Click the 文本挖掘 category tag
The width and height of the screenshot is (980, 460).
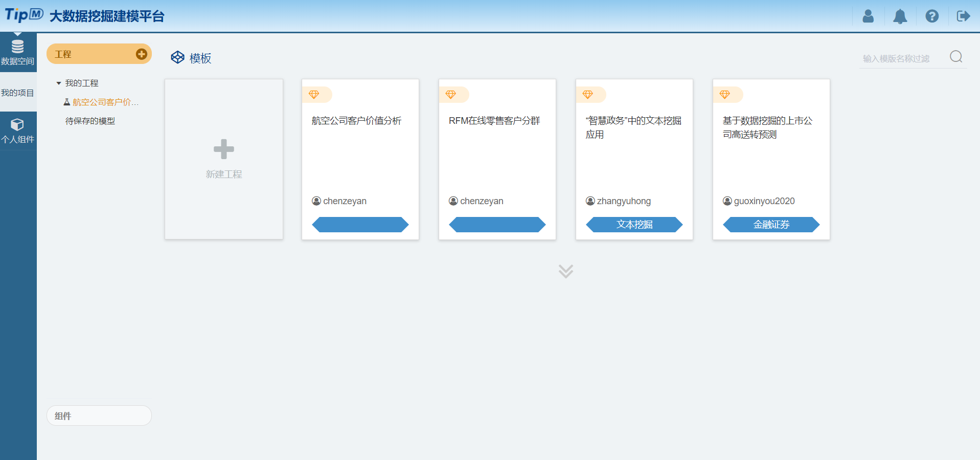pos(634,225)
